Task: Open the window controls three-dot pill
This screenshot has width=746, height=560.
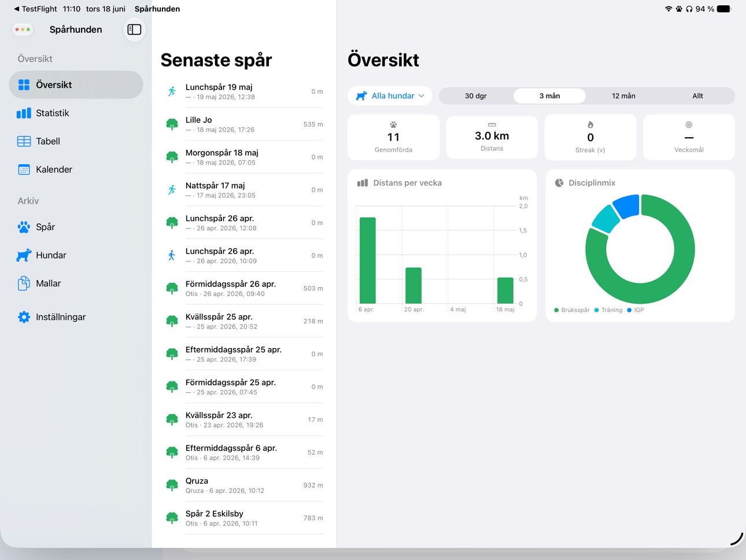Action: [x=23, y=30]
